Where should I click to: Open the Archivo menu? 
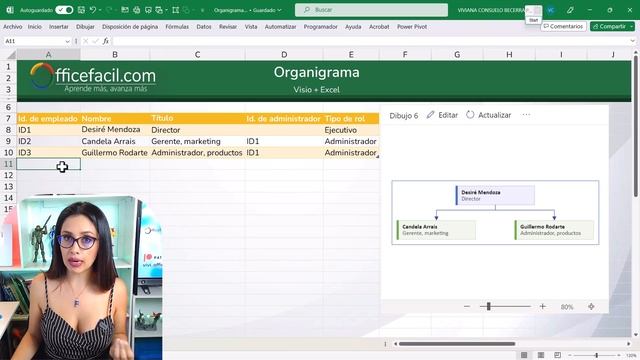tap(13, 27)
